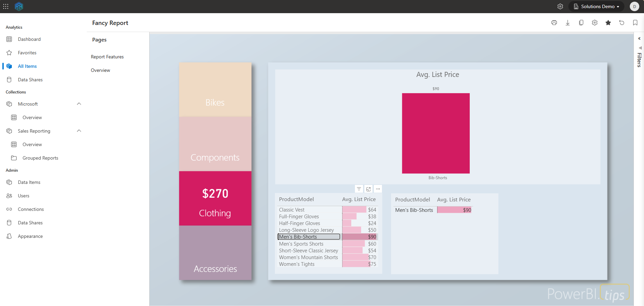The height and width of the screenshot is (306, 644).
Task: Collapse the Microsoft collection
Action: coord(79,104)
